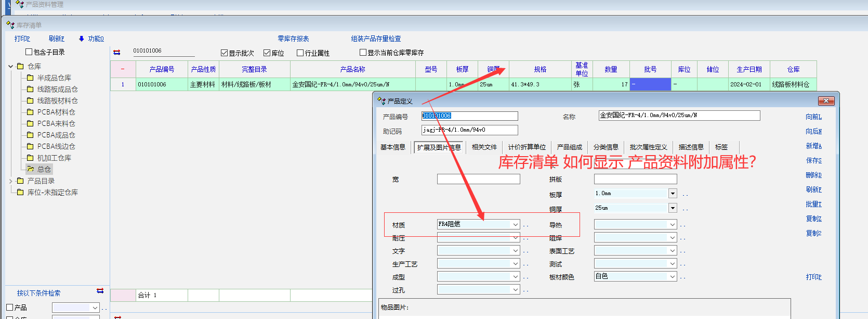Image resolution: width=868 pixels, height=319 pixels.
Task: Open the 板材颜色 dropdown showing 白色
Action: 673,277
